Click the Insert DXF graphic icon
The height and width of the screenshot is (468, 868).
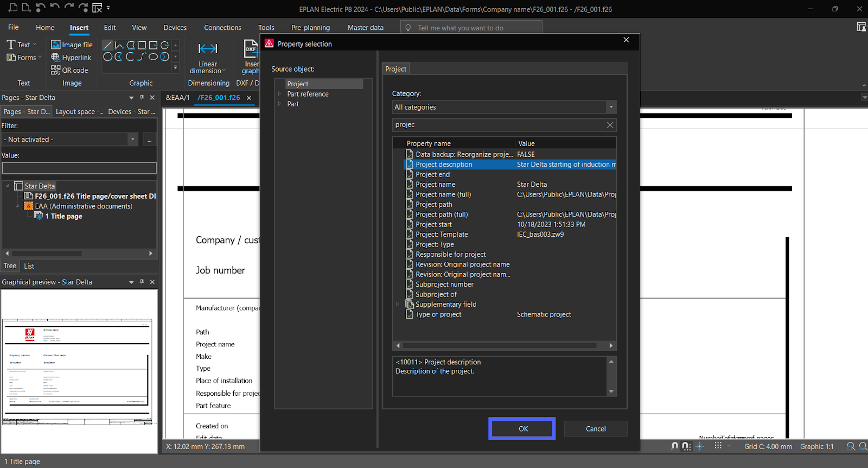[251, 49]
